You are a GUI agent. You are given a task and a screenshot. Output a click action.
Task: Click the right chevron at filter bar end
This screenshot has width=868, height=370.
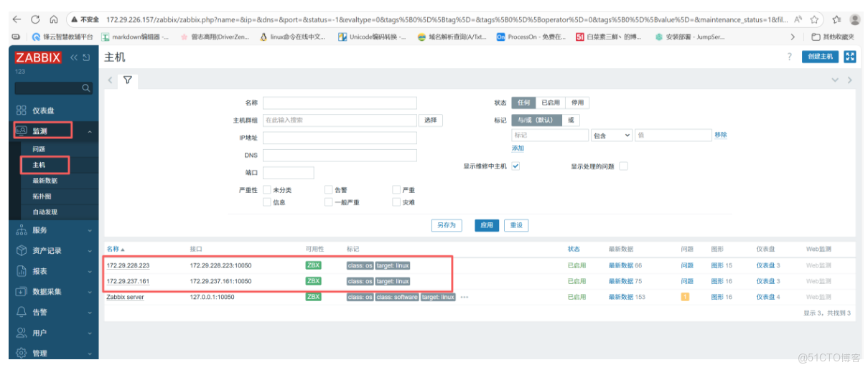(x=850, y=80)
